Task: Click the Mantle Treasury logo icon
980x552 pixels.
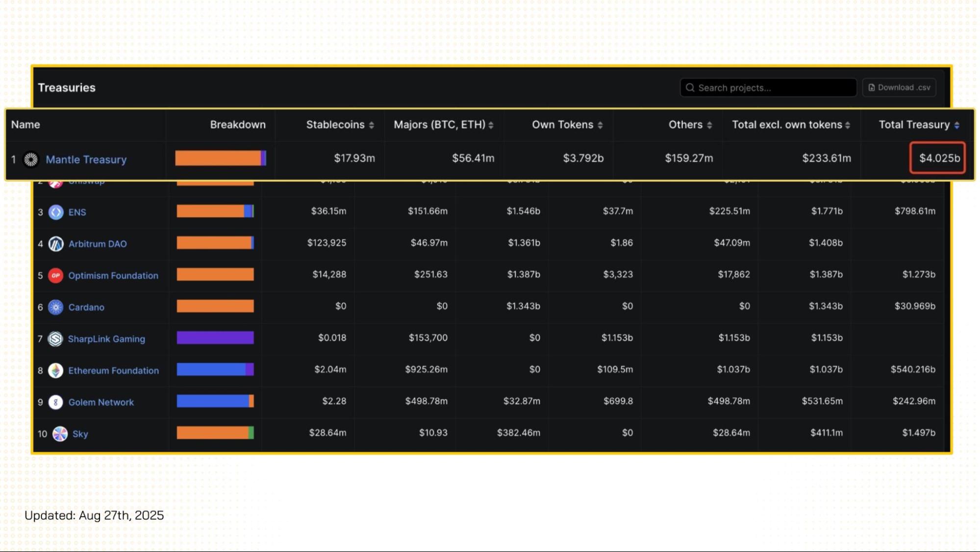Action: pos(31,159)
